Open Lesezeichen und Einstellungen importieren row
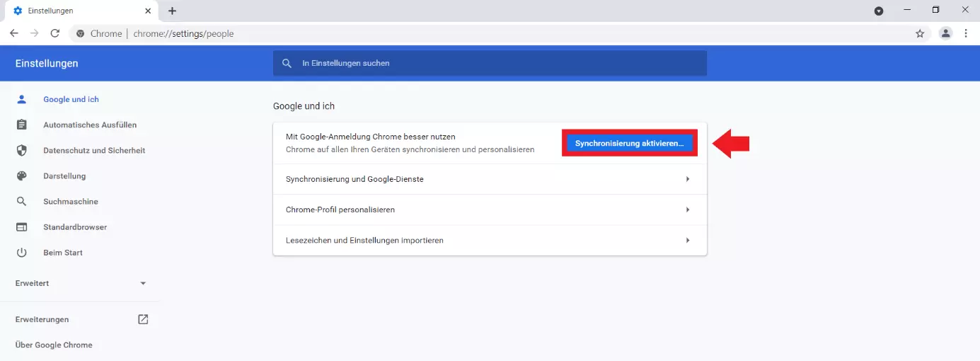The width and height of the screenshot is (980, 361). click(490, 240)
